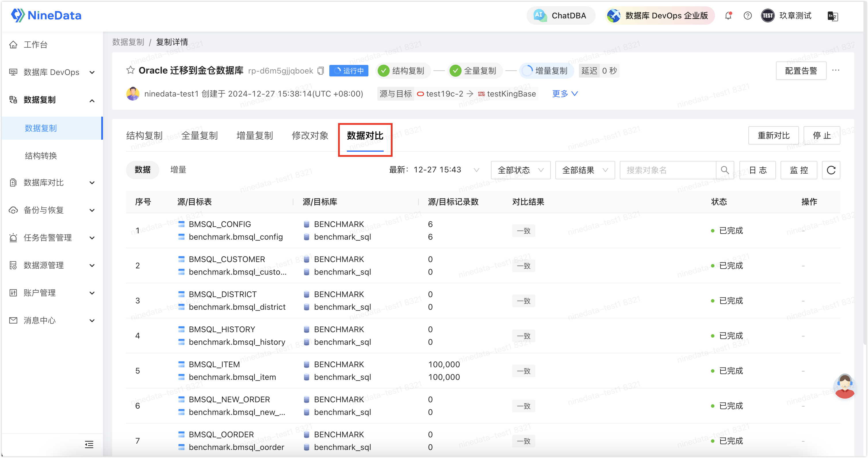868x458 pixels.
Task: Open 全部结果 filter dropdown
Action: [585, 170]
